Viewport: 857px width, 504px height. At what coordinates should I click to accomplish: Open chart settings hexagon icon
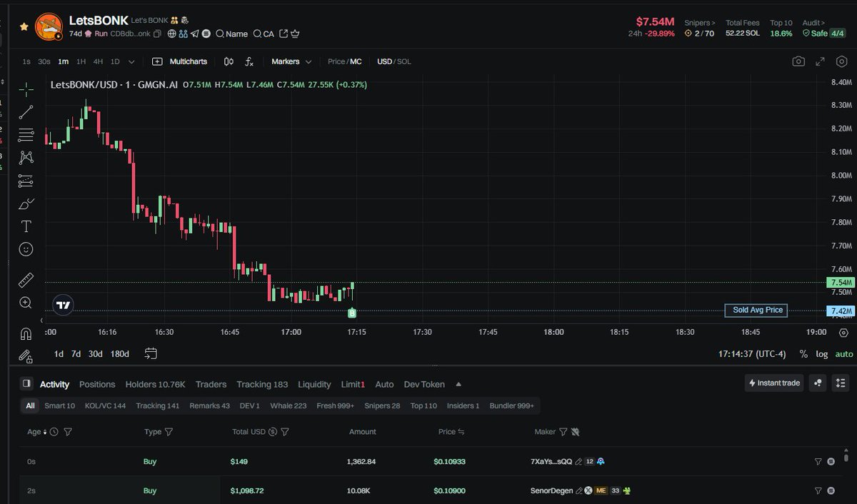pyautogui.click(x=842, y=61)
